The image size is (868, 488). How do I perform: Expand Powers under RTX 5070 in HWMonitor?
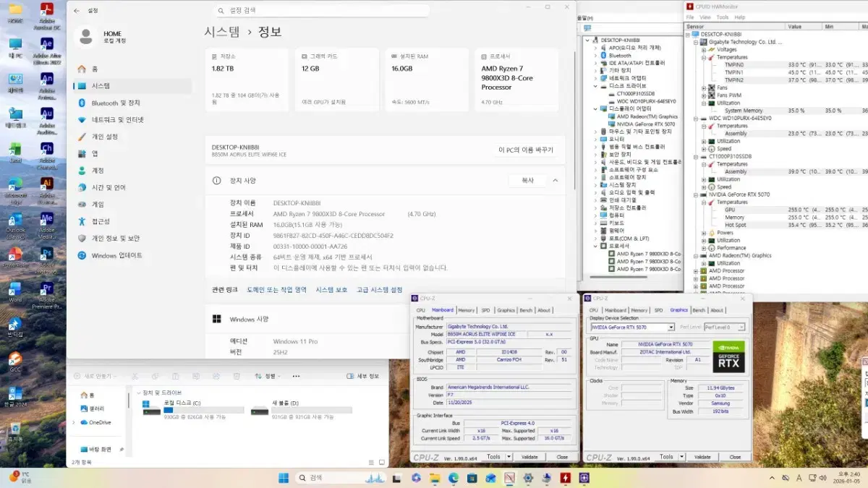coord(704,233)
